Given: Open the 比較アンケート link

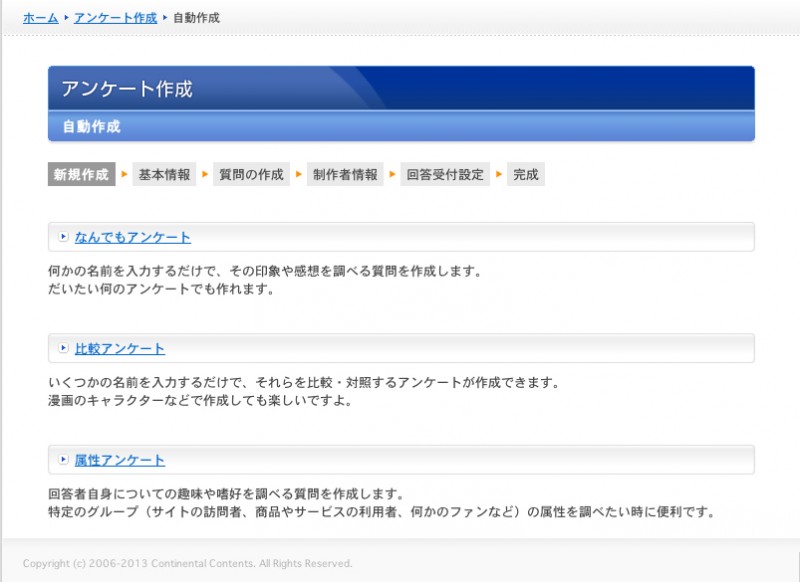Looking at the screenshot, I should pos(120,348).
